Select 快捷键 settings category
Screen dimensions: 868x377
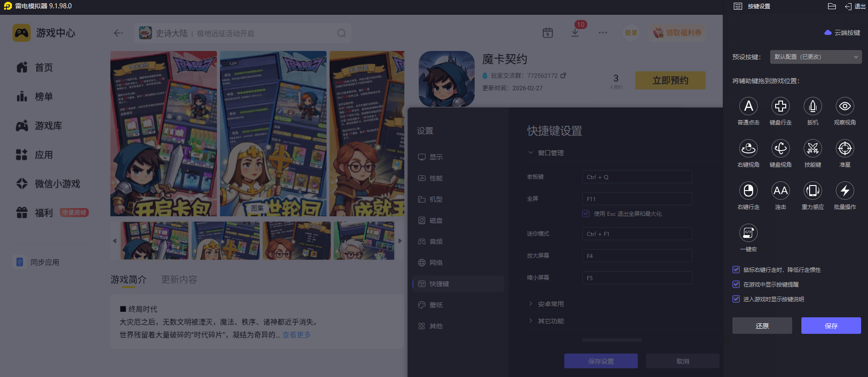click(458, 284)
